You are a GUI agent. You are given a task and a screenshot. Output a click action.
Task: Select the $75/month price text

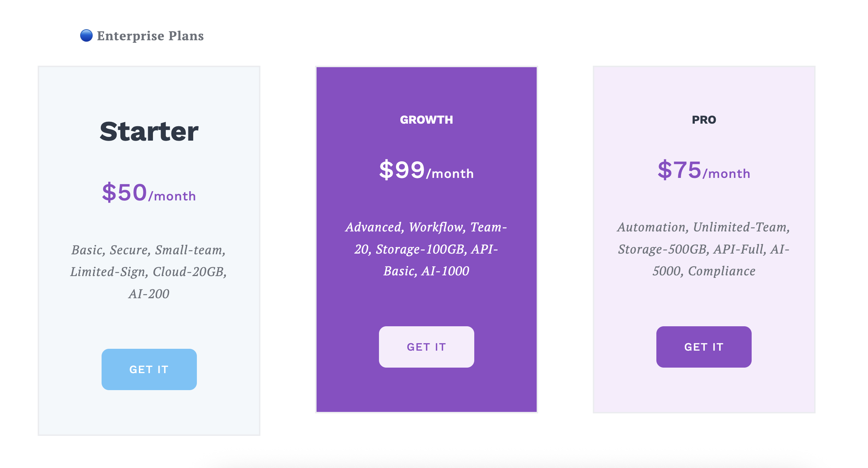click(x=704, y=171)
